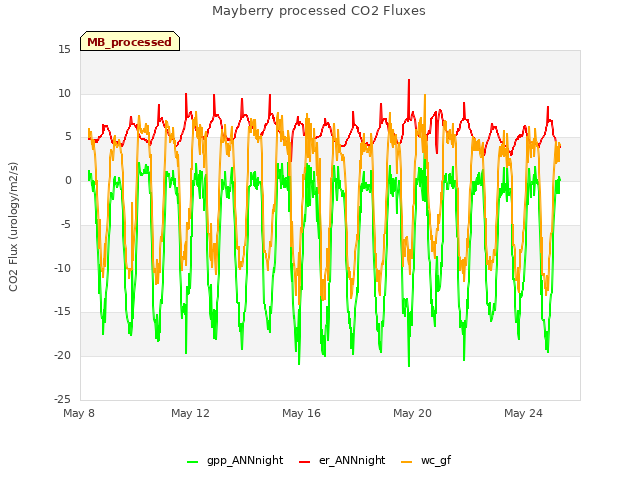Click the -10 y-axis tick label

62,269
